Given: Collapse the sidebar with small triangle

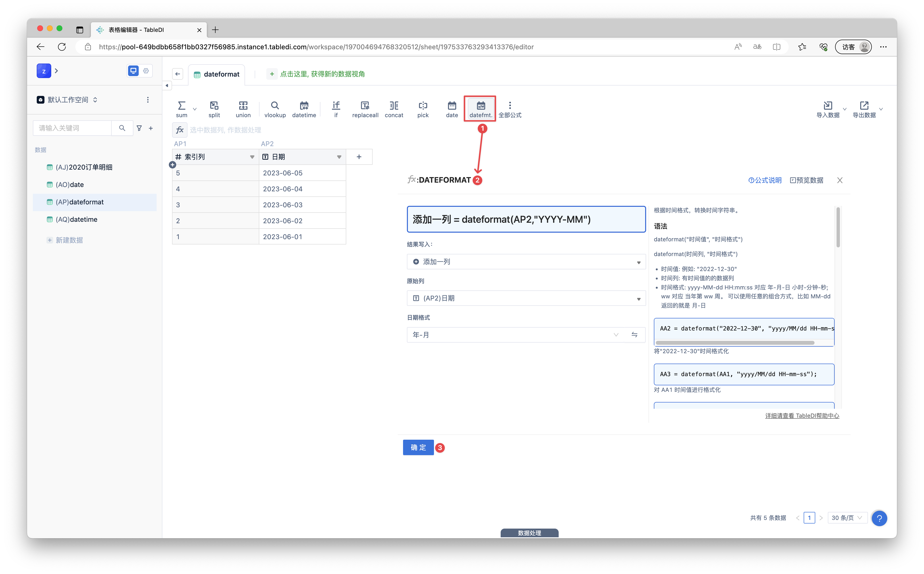Looking at the screenshot, I should pyautogui.click(x=167, y=86).
